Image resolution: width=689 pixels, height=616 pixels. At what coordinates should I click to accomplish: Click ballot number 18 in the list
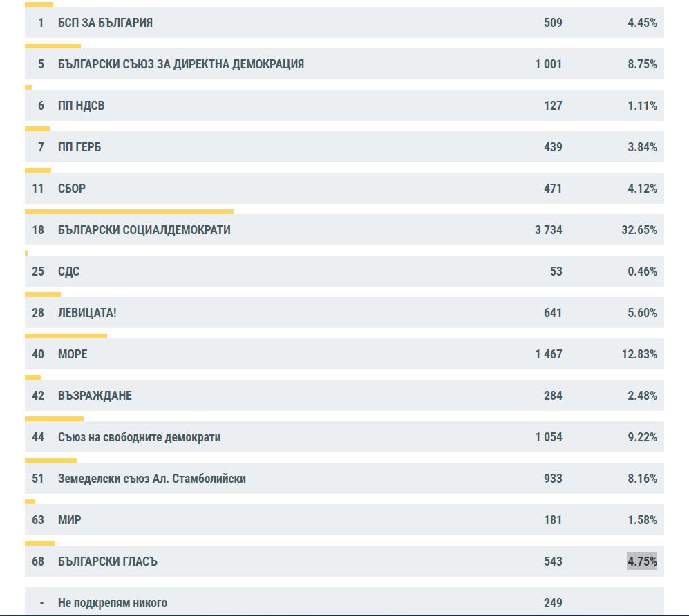click(x=38, y=230)
